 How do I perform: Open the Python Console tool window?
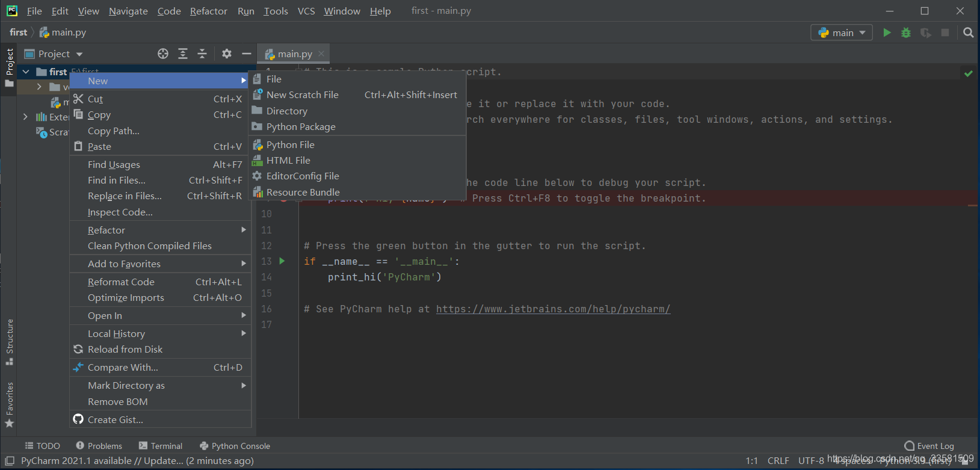pyautogui.click(x=235, y=446)
